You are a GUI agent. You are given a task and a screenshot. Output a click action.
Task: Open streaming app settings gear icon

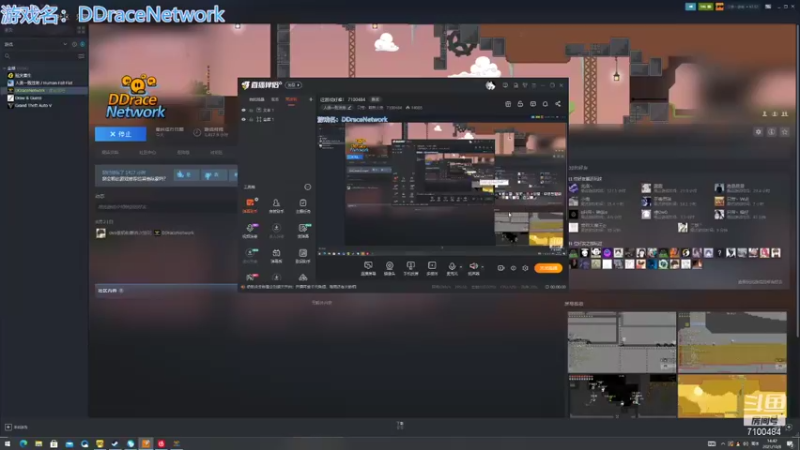[526, 268]
